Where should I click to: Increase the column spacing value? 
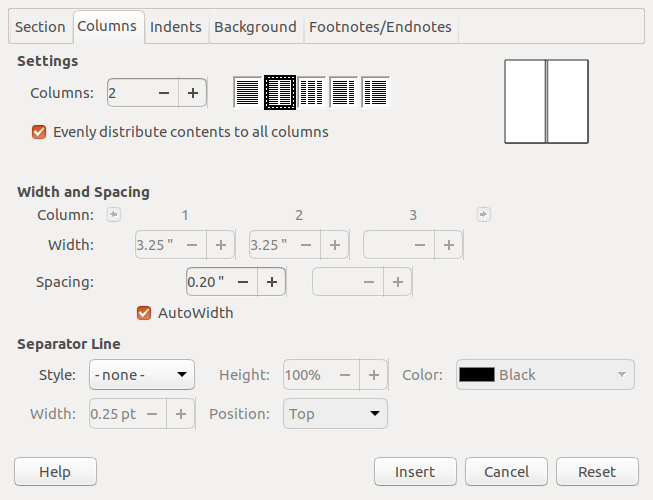point(271,282)
